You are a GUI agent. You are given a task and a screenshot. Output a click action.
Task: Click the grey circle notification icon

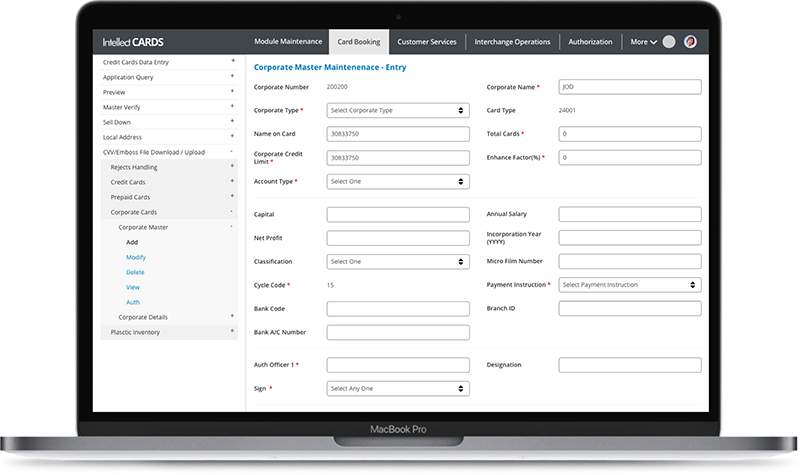click(668, 42)
